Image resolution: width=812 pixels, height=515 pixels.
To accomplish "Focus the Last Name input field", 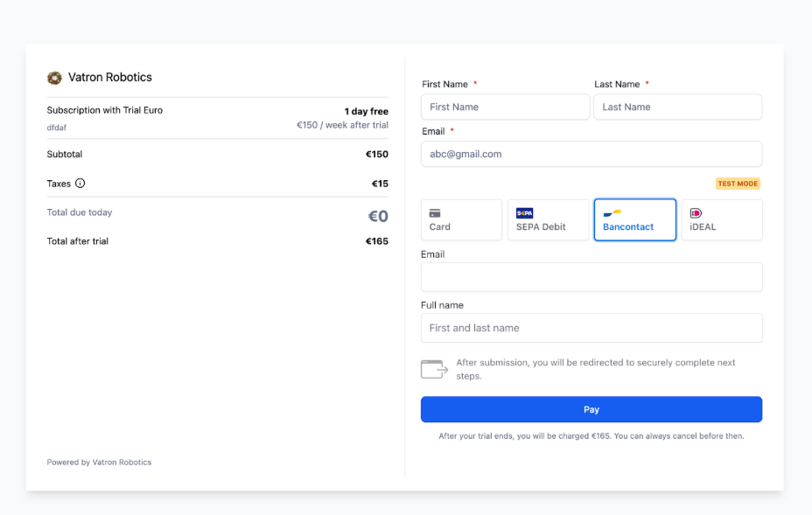I will [x=677, y=107].
